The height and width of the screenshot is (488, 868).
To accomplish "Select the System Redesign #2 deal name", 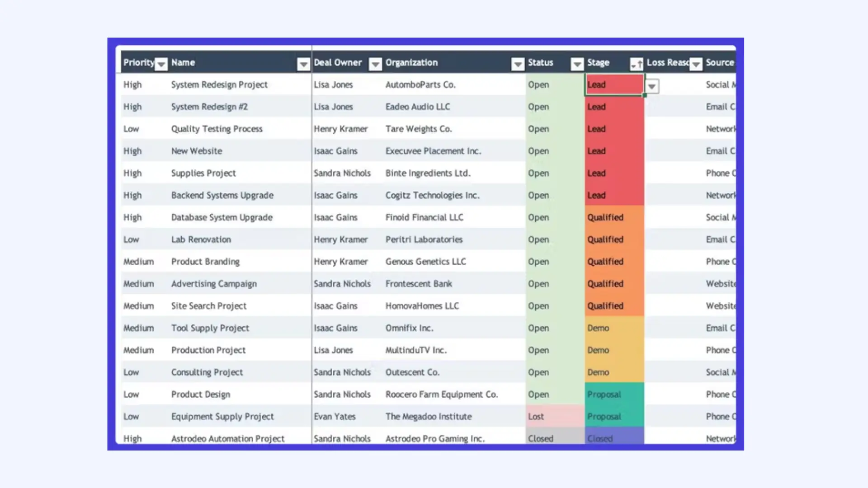I will 209,107.
